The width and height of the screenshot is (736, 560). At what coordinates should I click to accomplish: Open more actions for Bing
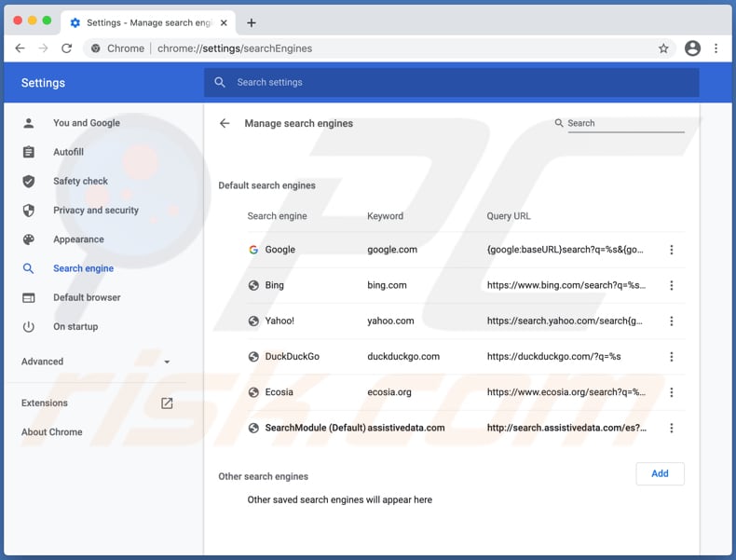671,285
